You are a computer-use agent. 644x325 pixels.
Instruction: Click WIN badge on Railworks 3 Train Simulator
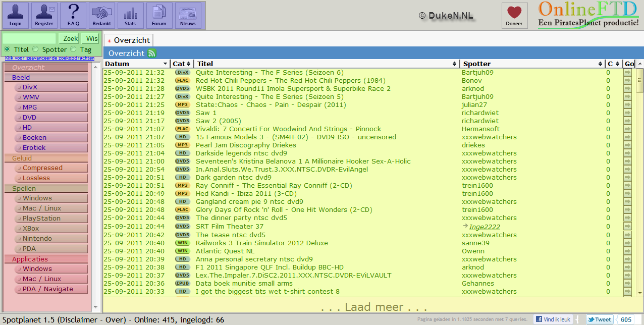point(182,243)
